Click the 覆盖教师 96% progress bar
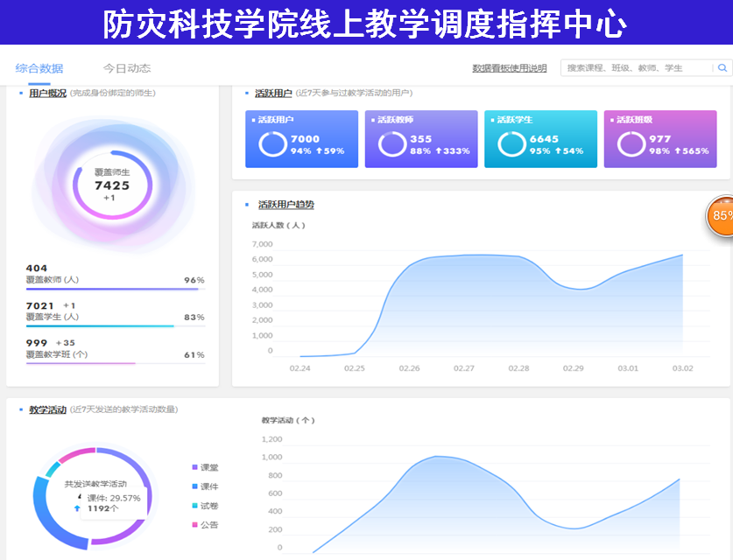The image size is (733, 560). pos(115,289)
